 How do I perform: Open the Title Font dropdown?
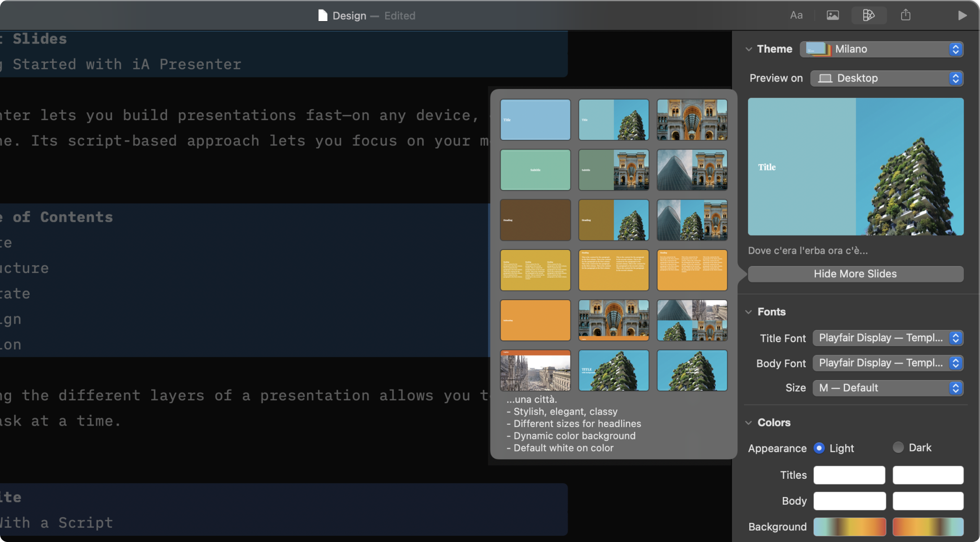(x=888, y=338)
